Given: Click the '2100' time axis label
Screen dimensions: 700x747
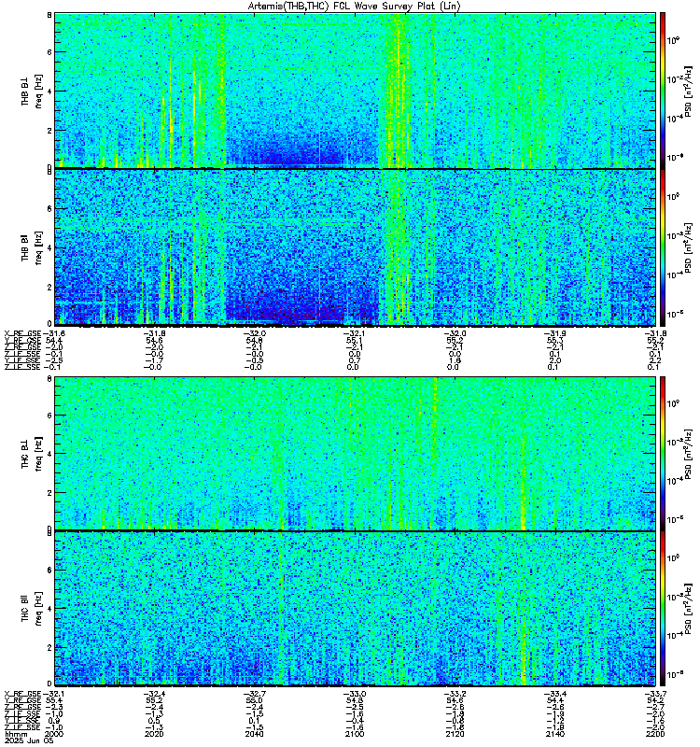Looking at the screenshot, I should tap(355, 734).
